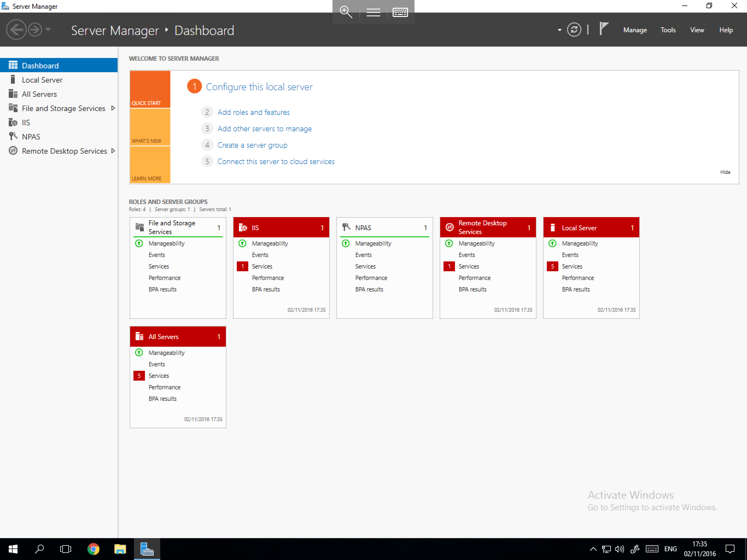747x560 pixels.
Task: Open Events in File and Storage Services tile
Action: pyautogui.click(x=157, y=255)
